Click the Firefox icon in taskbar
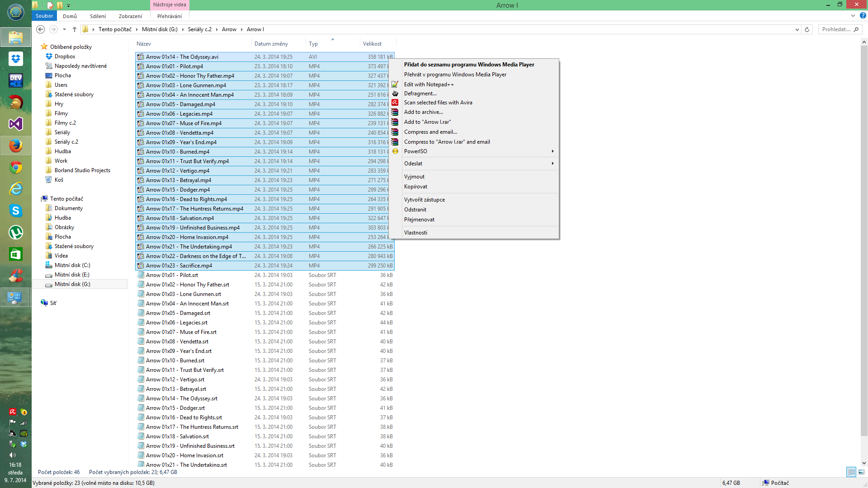 [x=16, y=145]
